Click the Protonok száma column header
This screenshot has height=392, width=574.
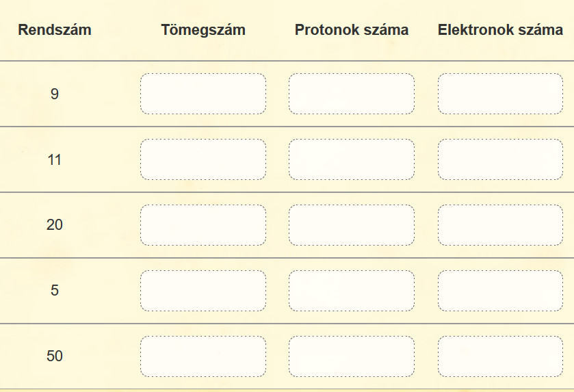click(352, 30)
